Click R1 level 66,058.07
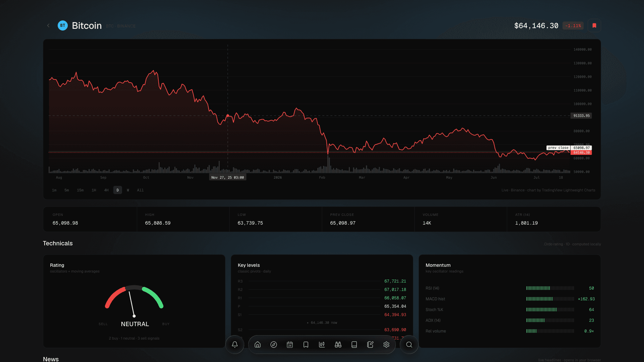 [x=395, y=298]
